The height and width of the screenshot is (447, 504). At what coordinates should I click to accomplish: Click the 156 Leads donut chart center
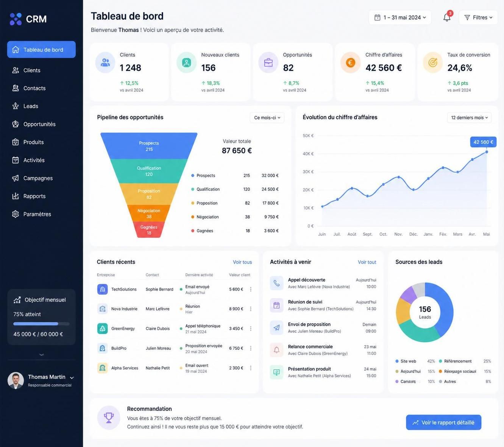pyautogui.click(x=425, y=312)
